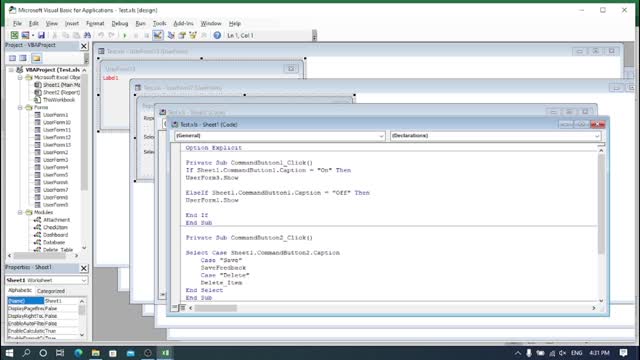The image size is (640, 360).
Task: Open the Insert menu
Action: point(72,24)
